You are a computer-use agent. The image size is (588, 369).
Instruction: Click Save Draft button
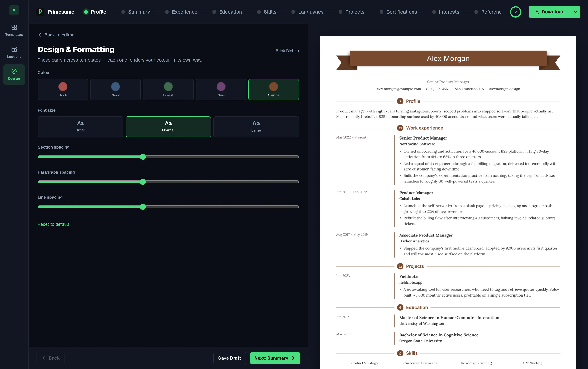click(x=230, y=358)
